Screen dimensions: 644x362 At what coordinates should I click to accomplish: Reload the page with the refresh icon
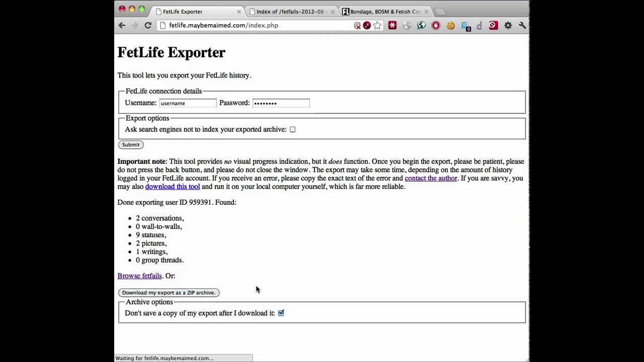tap(148, 25)
